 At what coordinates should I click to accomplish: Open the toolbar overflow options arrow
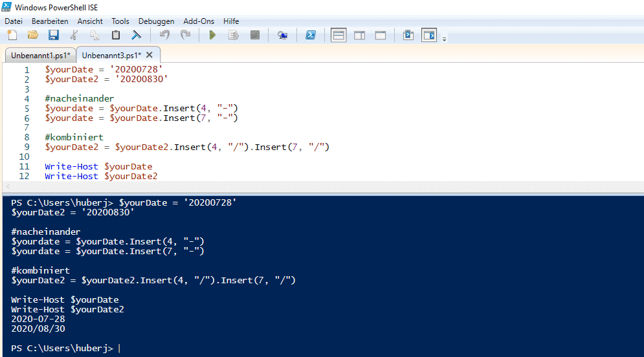pyautogui.click(x=445, y=39)
